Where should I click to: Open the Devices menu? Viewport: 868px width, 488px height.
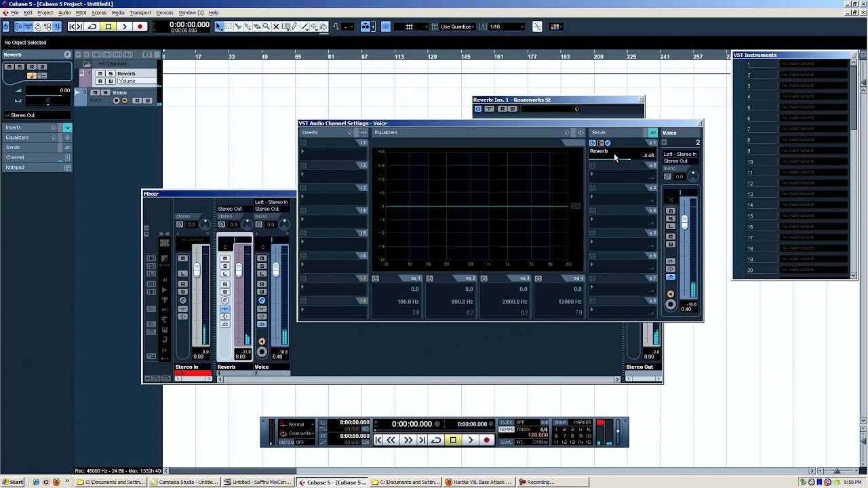click(165, 13)
